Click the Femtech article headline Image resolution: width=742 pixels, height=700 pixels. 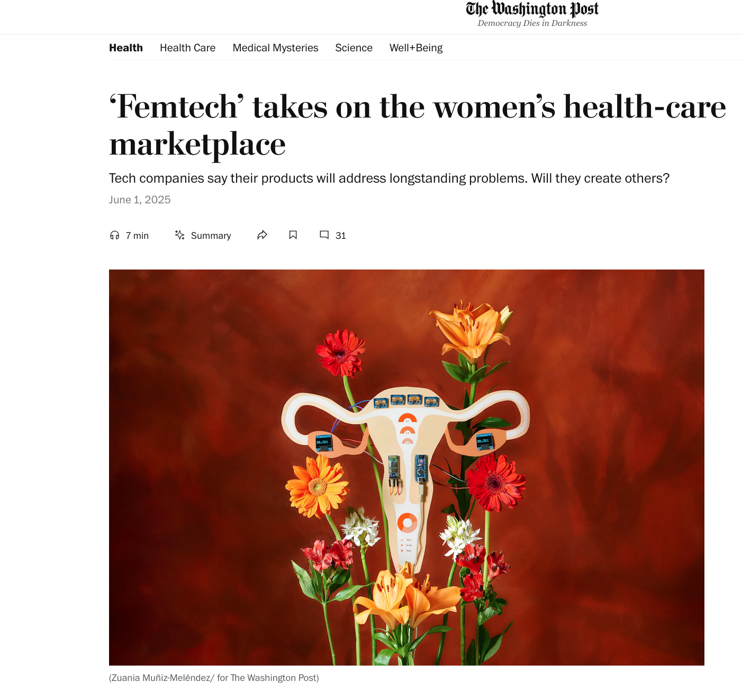[x=417, y=125]
